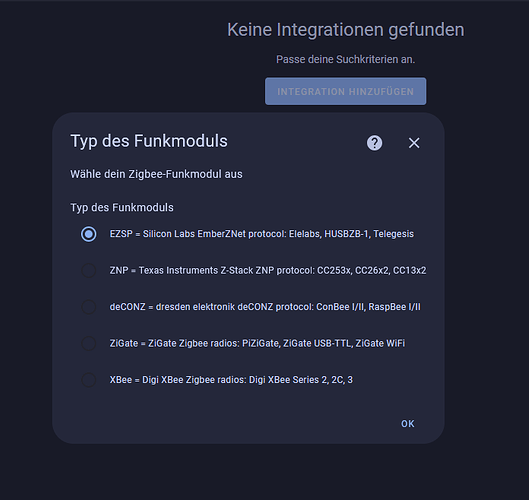
Task: Click the XBee Series 2, 2C, 3 label
Action: click(x=231, y=380)
